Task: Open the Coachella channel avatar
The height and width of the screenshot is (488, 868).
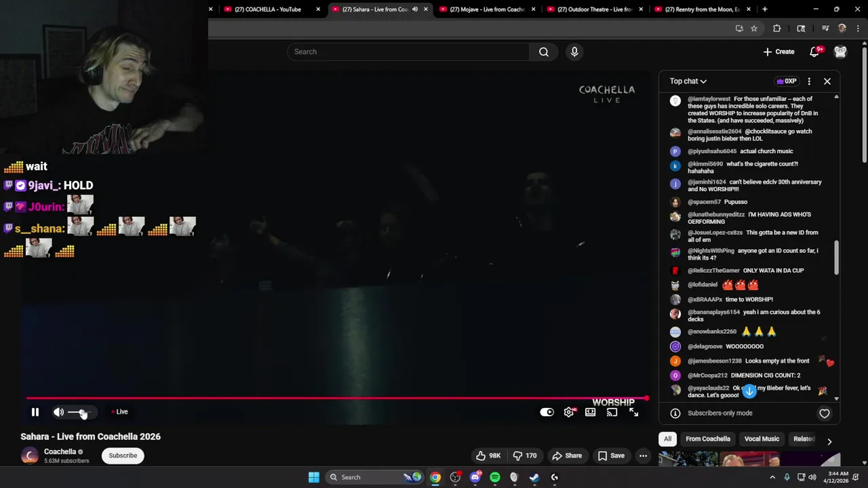Action: tap(29, 455)
